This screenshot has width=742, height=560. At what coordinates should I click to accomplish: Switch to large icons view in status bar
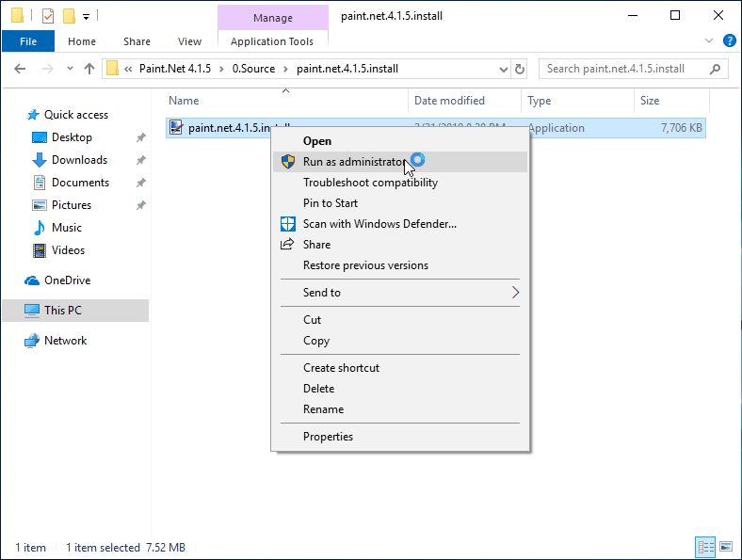click(727, 547)
